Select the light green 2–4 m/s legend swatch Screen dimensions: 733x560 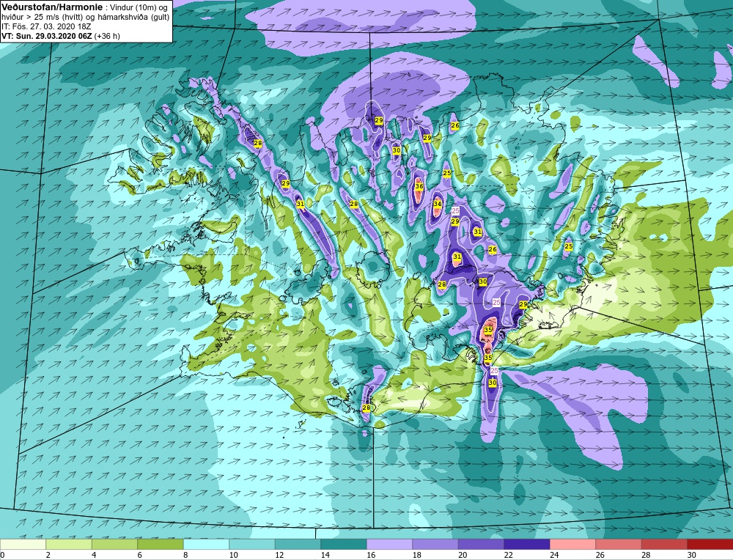[69, 544]
